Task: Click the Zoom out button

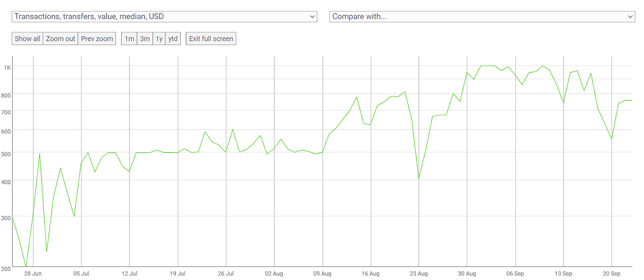Action: pos(61,39)
